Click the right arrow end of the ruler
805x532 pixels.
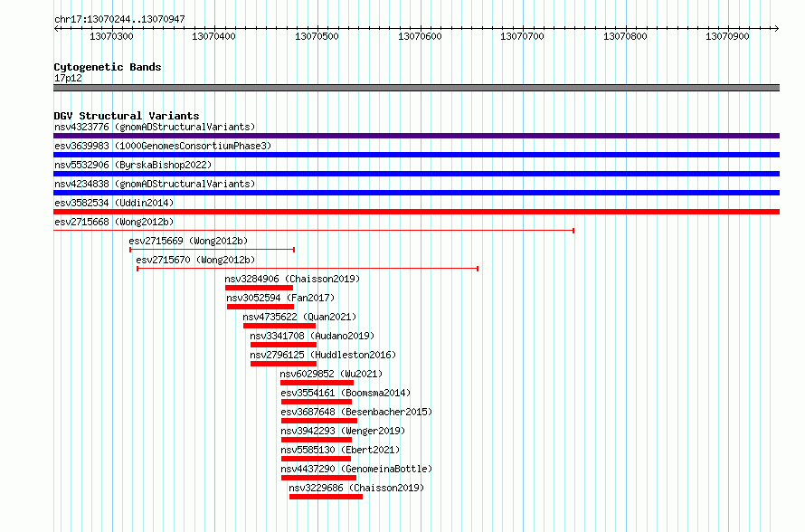tap(777, 28)
